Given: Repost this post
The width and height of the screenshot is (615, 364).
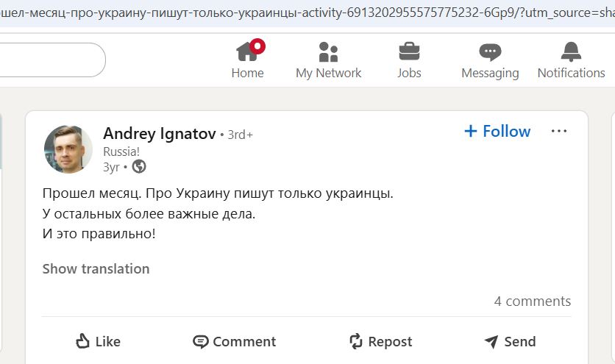Looking at the screenshot, I should (380, 341).
